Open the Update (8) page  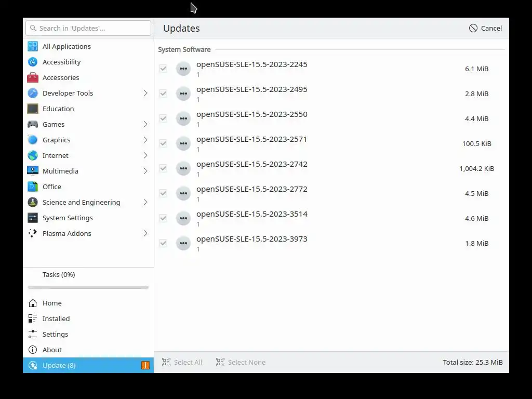tap(88, 365)
